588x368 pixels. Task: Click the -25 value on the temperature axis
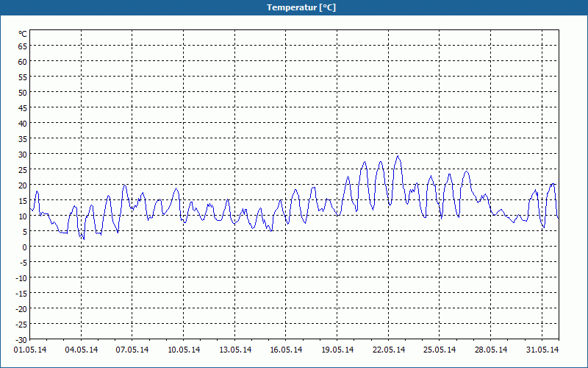(21, 324)
